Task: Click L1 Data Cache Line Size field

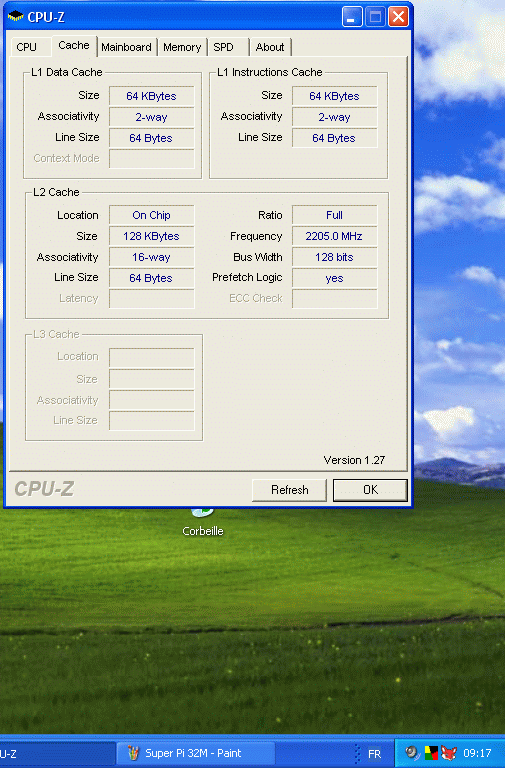Action: [x=151, y=138]
